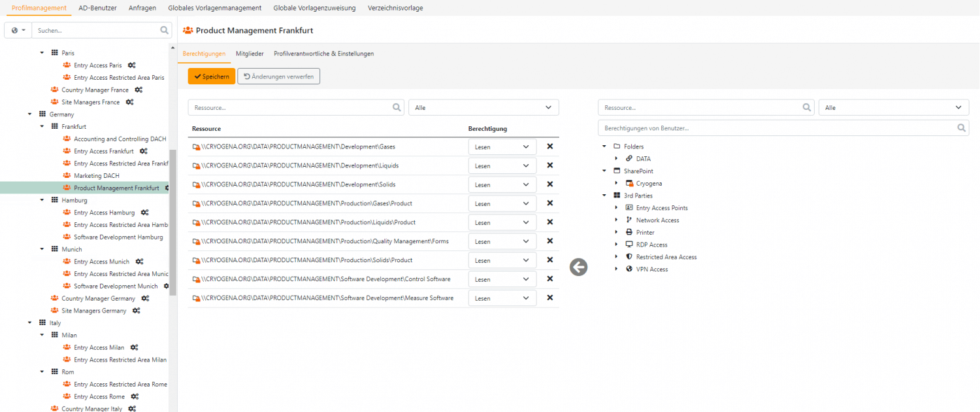Click the Änderungen verwerfen button
The width and height of the screenshot is (980, 412).
(279, 77)
